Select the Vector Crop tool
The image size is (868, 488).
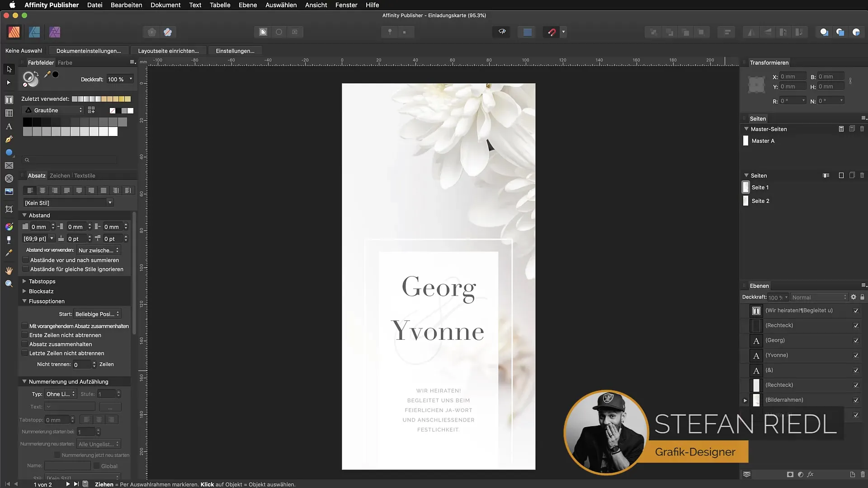point(9,209)
